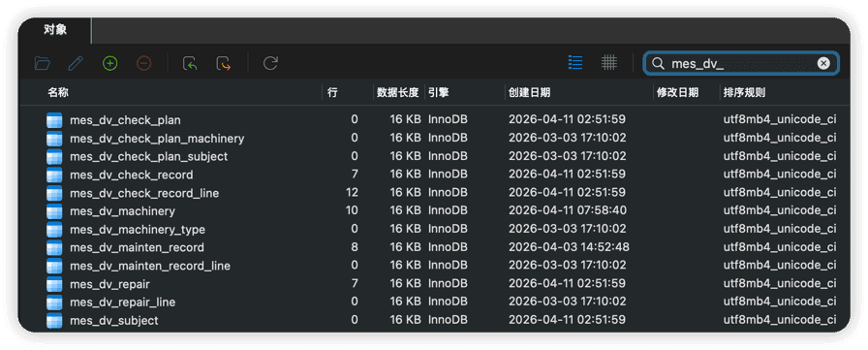Click 16 KB data length of mes_dv_subject
The height and width of the screenshot is (350, 868).
405,320
